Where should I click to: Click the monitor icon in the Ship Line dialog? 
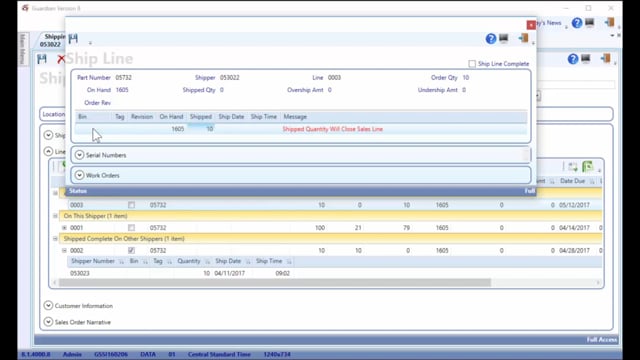coord(504,38)
